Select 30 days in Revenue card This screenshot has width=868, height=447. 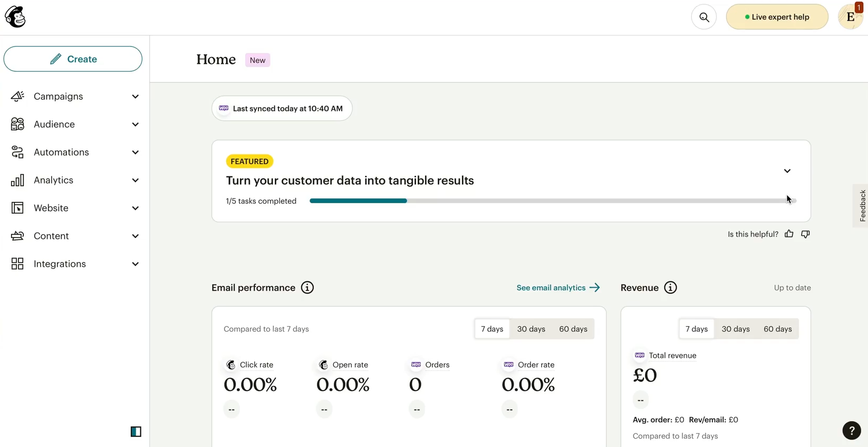point(736,329)
